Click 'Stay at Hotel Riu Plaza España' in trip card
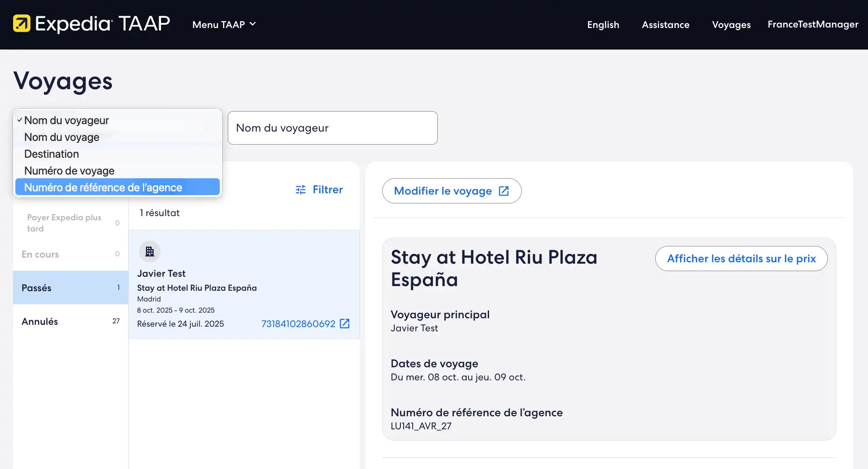The height and width of the screenshot is (469, 868). (x=197, y=288)
